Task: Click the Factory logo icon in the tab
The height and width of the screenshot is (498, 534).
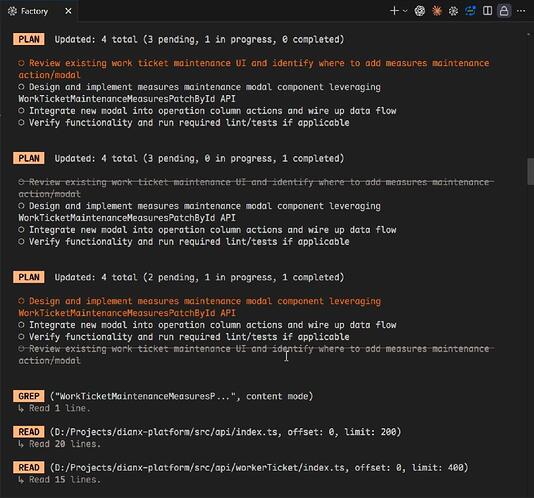Action: (x=12, y=11)
